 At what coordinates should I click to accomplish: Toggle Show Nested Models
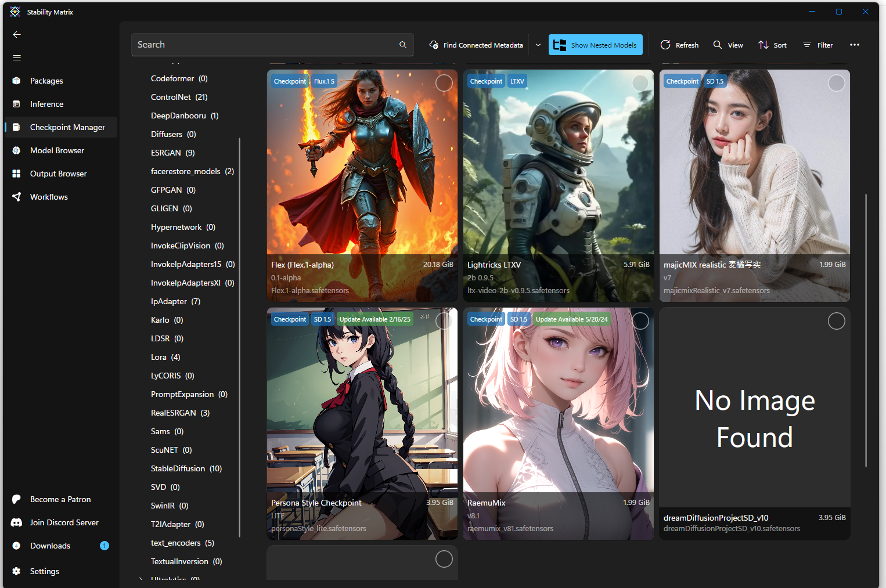pos(596,45)
